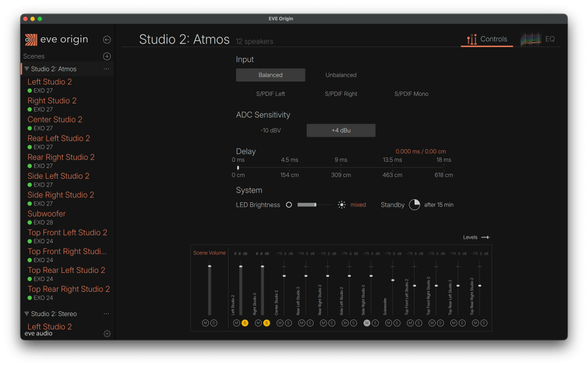Switch to the EQ tab
The image size is (588, 367).
click(537, 39)
